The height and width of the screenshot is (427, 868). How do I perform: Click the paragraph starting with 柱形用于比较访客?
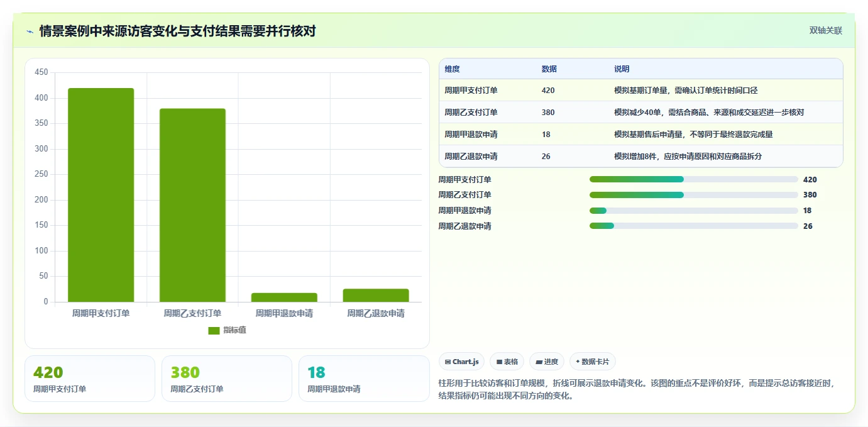(x=637, y=389)
